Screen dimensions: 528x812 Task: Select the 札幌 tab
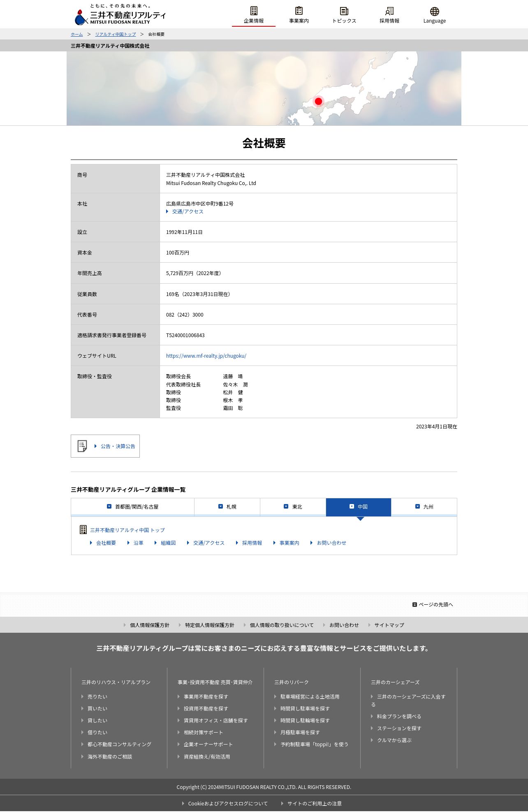coord(227,507)
